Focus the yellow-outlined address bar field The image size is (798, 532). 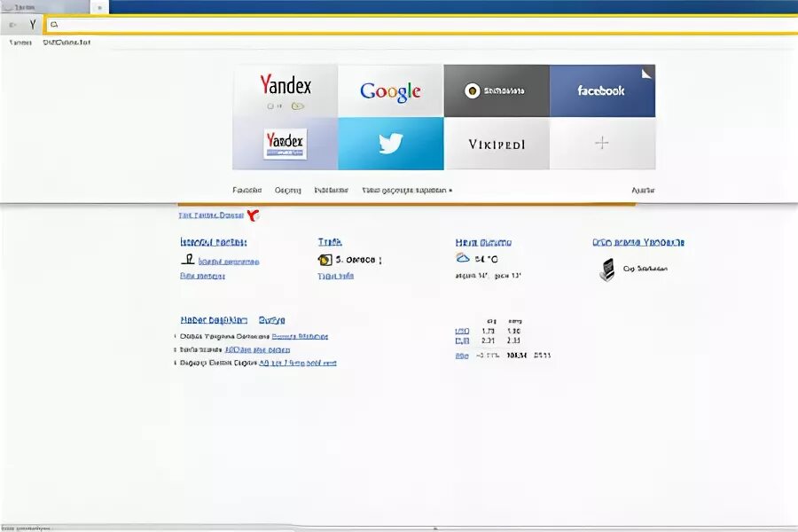pos(421,25)
